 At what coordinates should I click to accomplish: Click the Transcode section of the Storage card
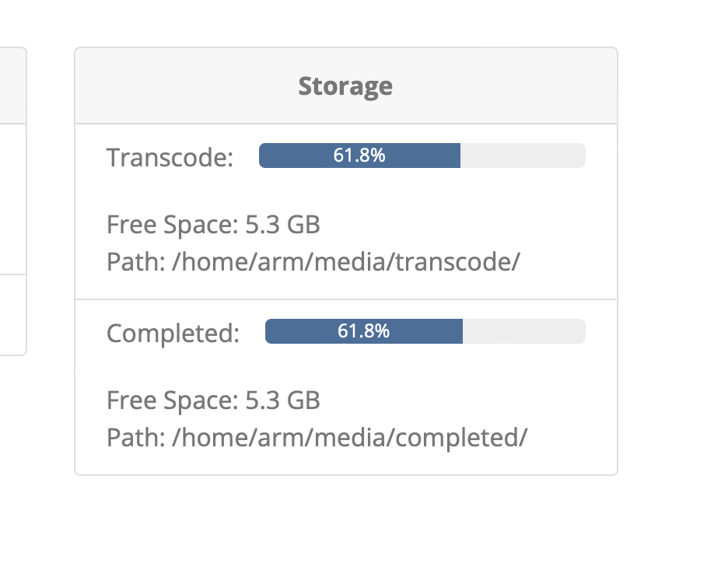[x=345, y=210]
